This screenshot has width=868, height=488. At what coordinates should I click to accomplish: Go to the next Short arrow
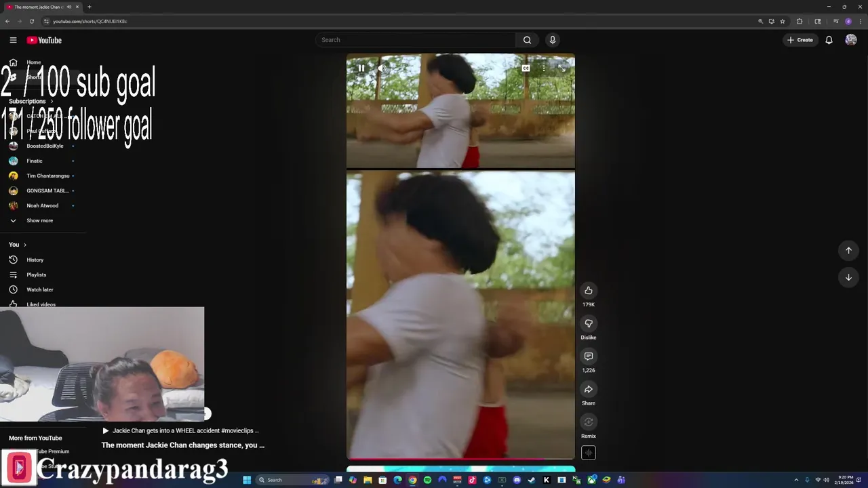pyautogui.click(x=848, y=277)
